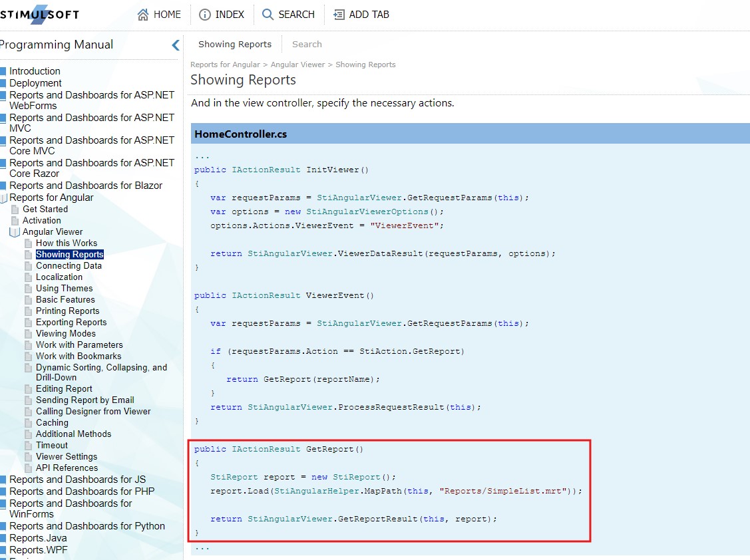750x560 pixels.
Task: Open Connecting Data page
Action: pos(69,266)
